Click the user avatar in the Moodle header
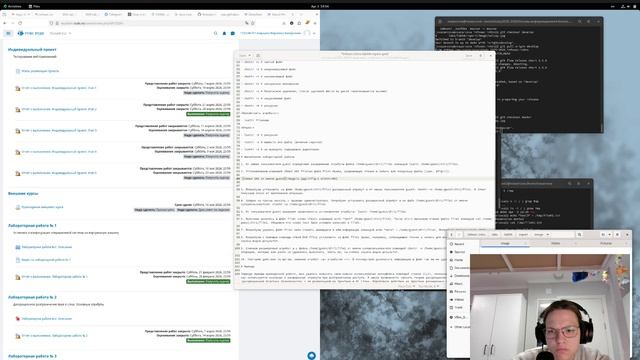This screenshot has height=360, width=640. (x=307, y=33)
